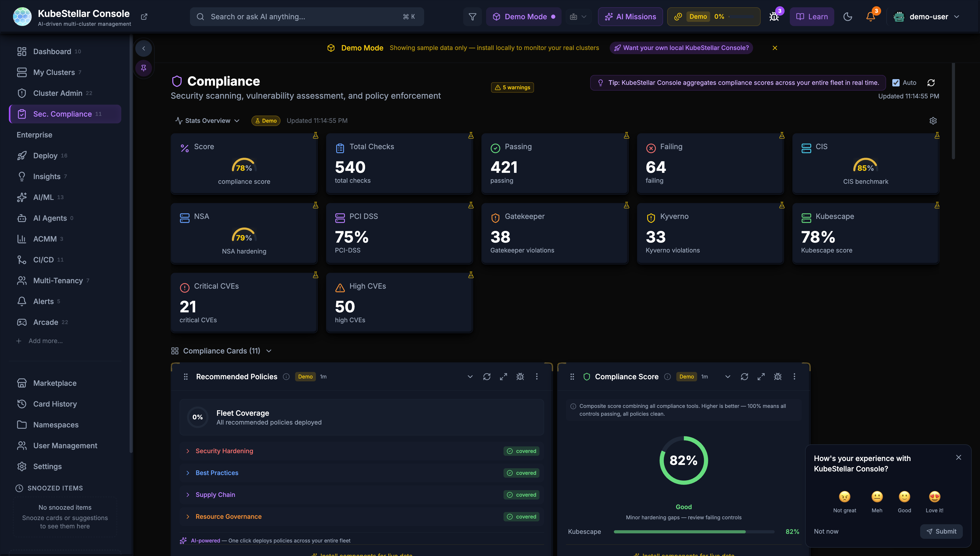
Task: Click the Demo 0% token usage indicator
Action: [714, 17]
